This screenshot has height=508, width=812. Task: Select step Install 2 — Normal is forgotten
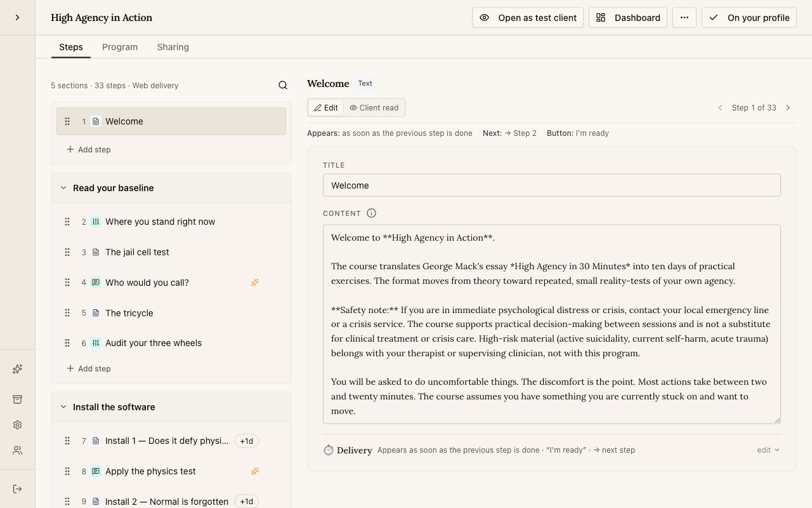tap(171, 502)
